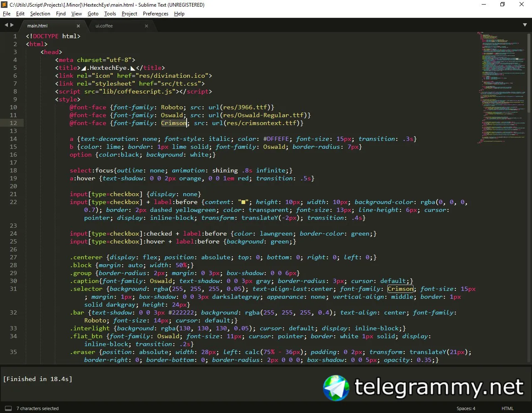The width and height of the screenshot is (532, 413).
Task: Click the .caption class on line 30
Action: coord(84,281)
